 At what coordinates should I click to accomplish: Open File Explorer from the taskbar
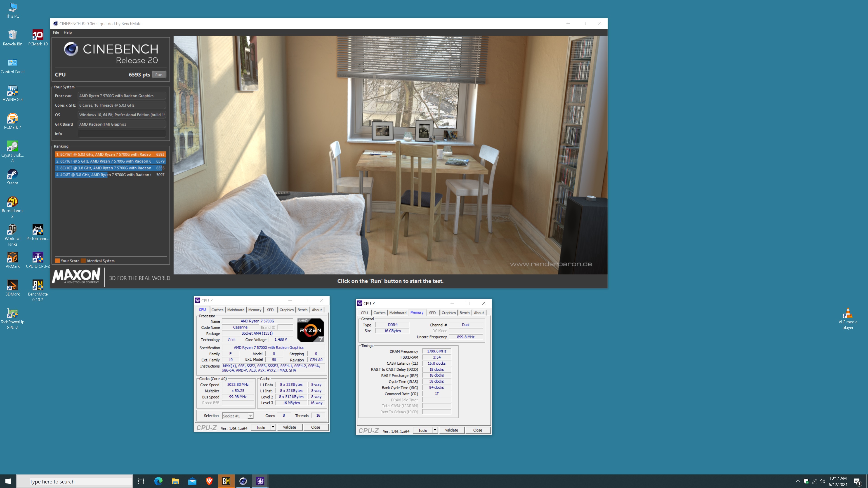(175, 481)
